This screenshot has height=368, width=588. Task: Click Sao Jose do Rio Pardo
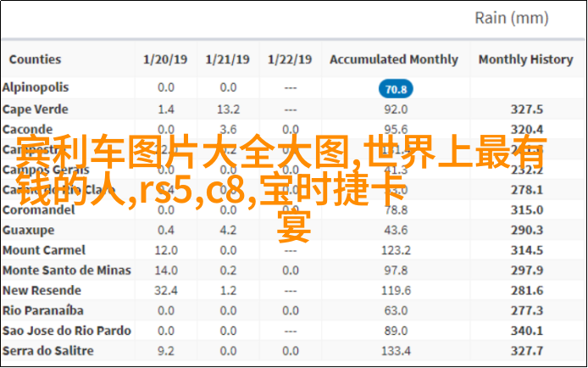point(66,331)
